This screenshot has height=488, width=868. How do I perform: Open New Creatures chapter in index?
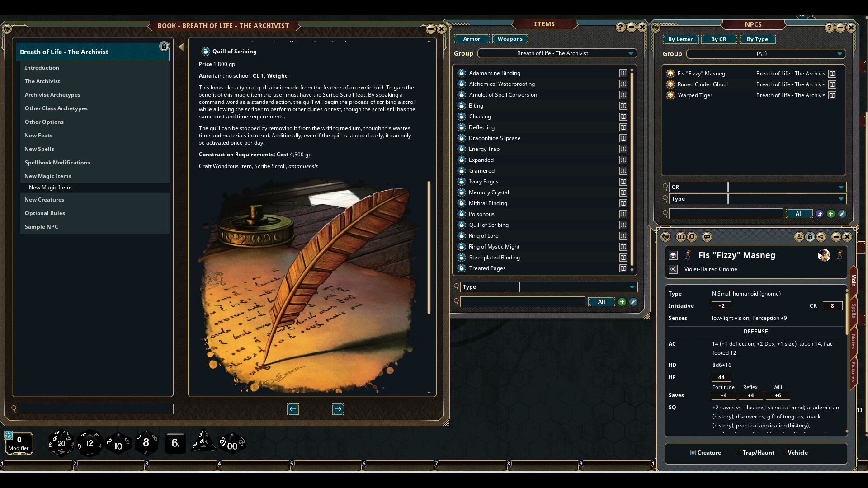[x=44, y=200]
